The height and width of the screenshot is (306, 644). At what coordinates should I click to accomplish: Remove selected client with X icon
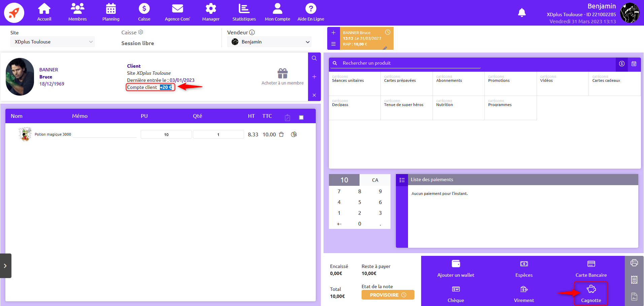tap(314, 95)
